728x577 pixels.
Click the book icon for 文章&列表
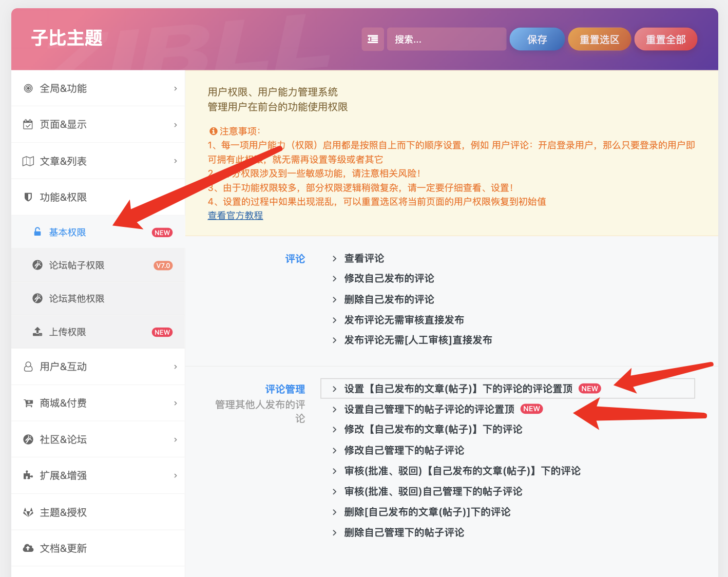click(28, 161)
